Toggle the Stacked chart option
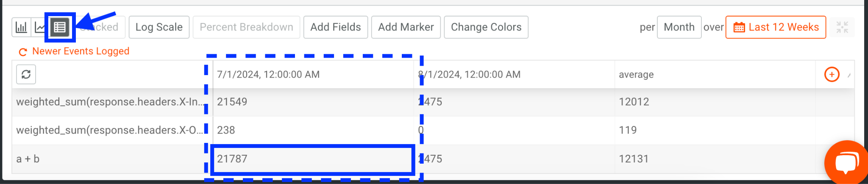This screenshot has width=868, height=184. pos(104,27)
